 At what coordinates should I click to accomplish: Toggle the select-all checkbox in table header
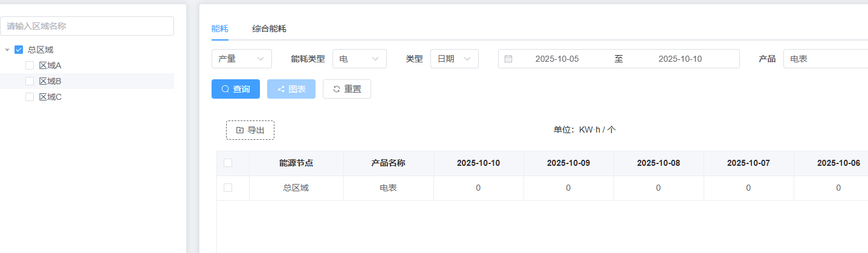click(x=228, y=163)
